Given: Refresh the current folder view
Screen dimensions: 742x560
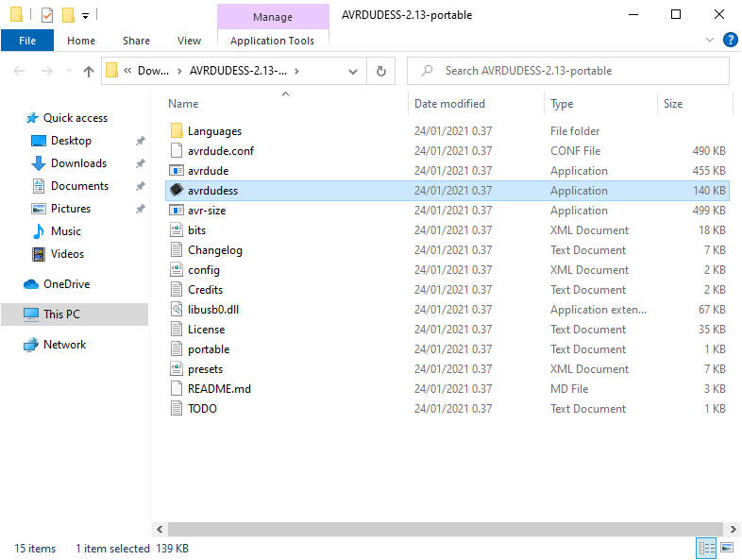Looking at the screenshot, I should tap(381, 71).
